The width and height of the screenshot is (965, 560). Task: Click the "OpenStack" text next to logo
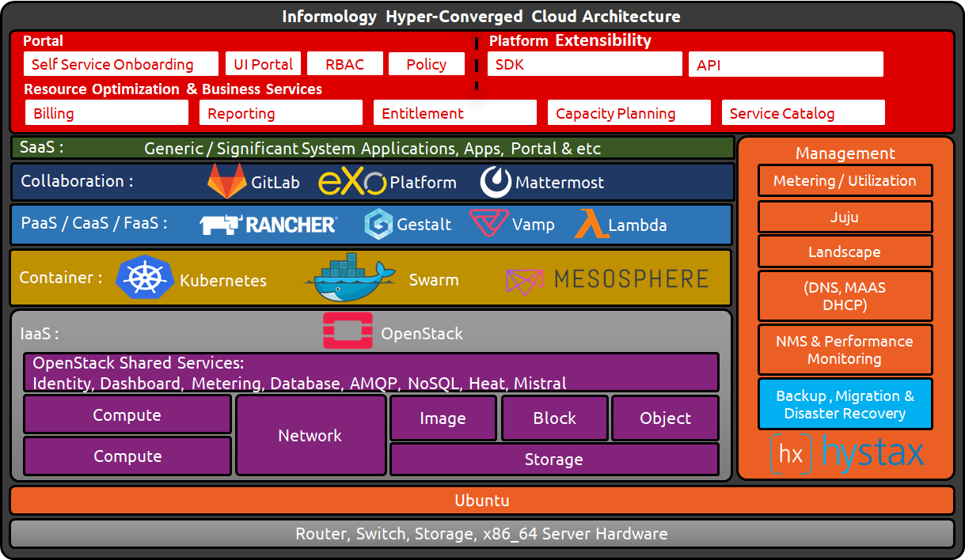pos(422,334)
